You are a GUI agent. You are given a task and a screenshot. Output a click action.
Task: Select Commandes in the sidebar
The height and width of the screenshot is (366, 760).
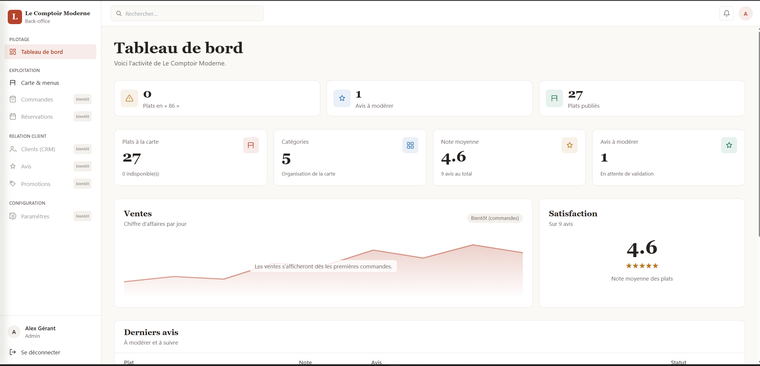tap(50, 99)
